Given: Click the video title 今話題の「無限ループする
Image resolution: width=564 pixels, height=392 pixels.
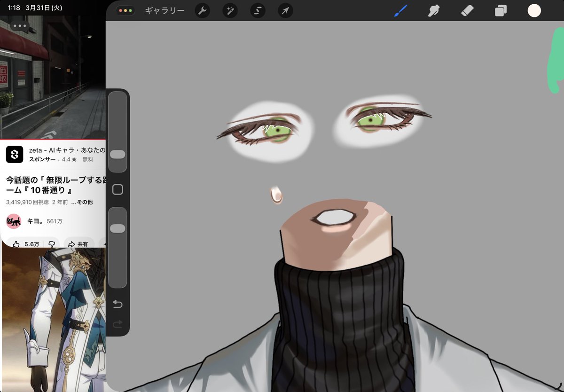Looking at the screenshot, I should point(55,185).
